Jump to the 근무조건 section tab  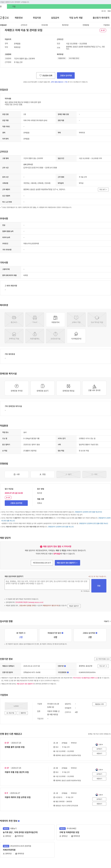click(x=24, y=25)
